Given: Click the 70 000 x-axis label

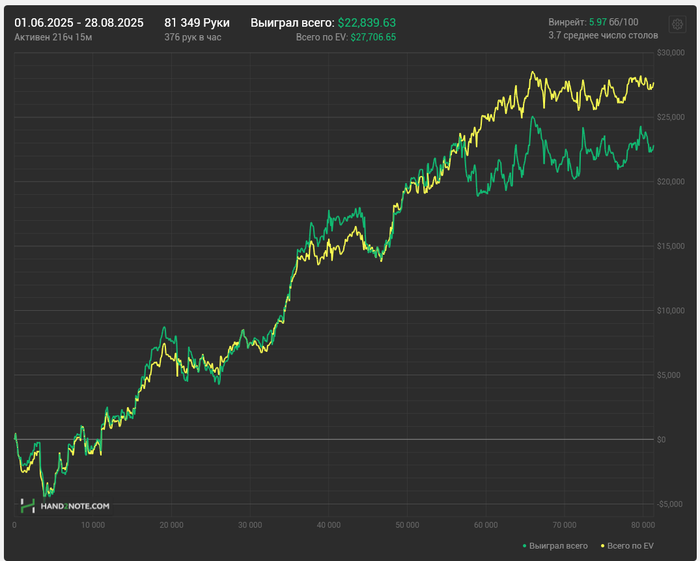Looking at the screenshot, I should 564,525.
